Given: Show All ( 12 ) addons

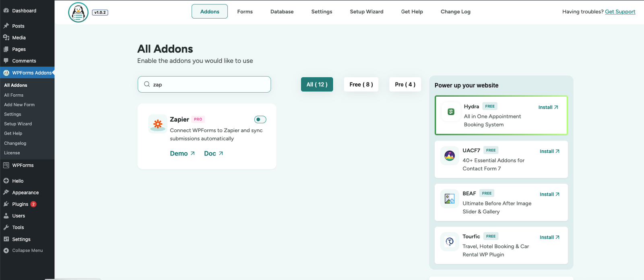Looking at the screenshot, I should pos(317,85).
